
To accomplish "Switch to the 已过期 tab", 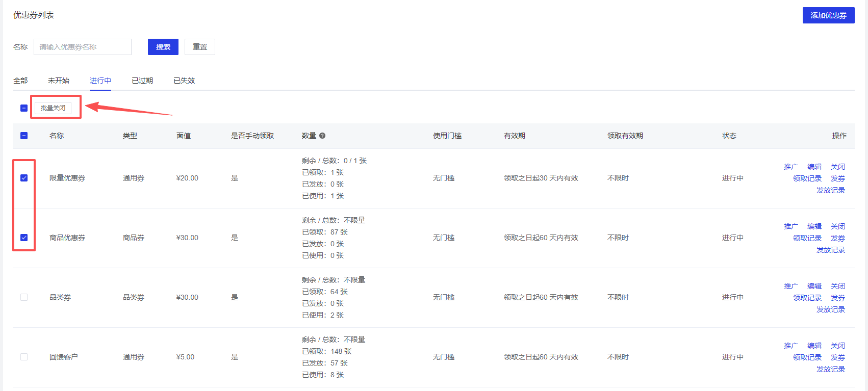I will tap(142, 81).
